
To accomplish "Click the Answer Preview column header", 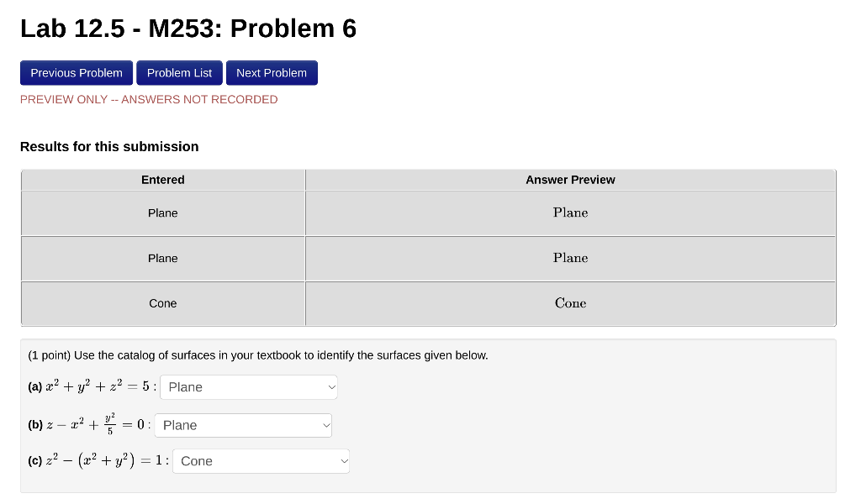I will (570, 180).
